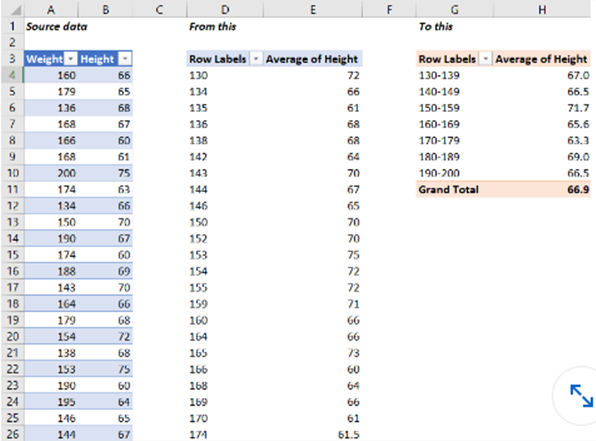Select weight cell 200 in row 10
Viewport: 596px width, 441px height.
[x=51, y=173]
